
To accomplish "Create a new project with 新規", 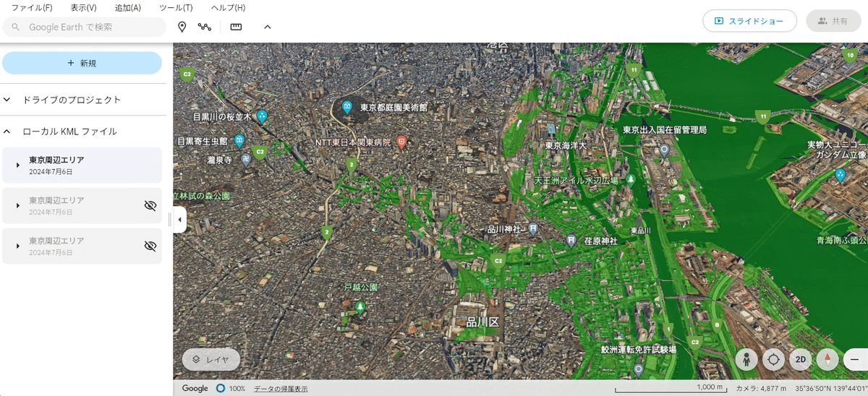I will 82,63.
